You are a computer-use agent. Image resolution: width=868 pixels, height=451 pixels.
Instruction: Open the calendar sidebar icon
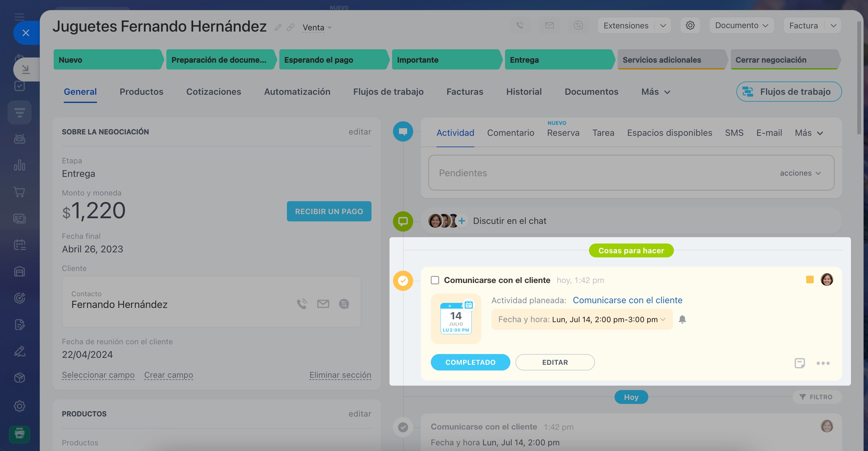[x=20, y=245]
